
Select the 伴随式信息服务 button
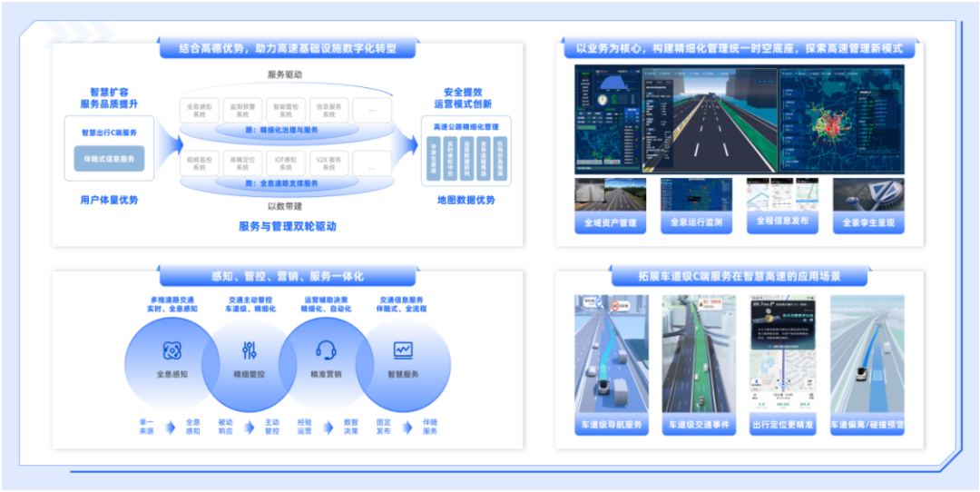[x=109, y=160]
